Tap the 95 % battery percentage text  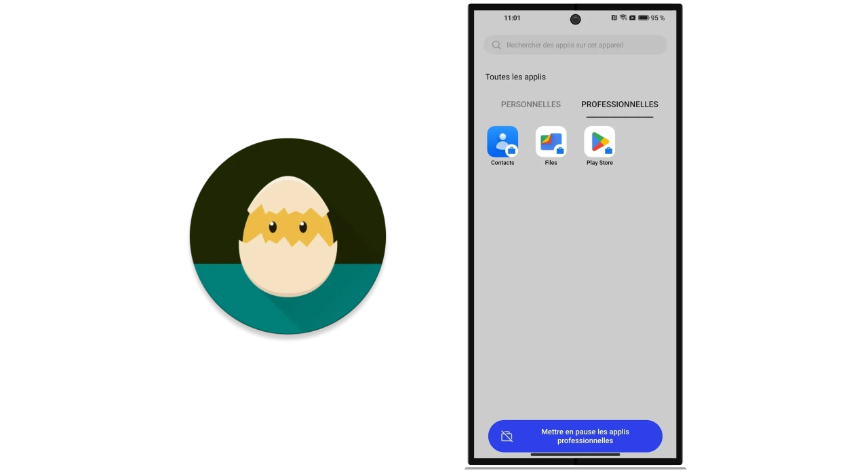[x=658, y=18]
